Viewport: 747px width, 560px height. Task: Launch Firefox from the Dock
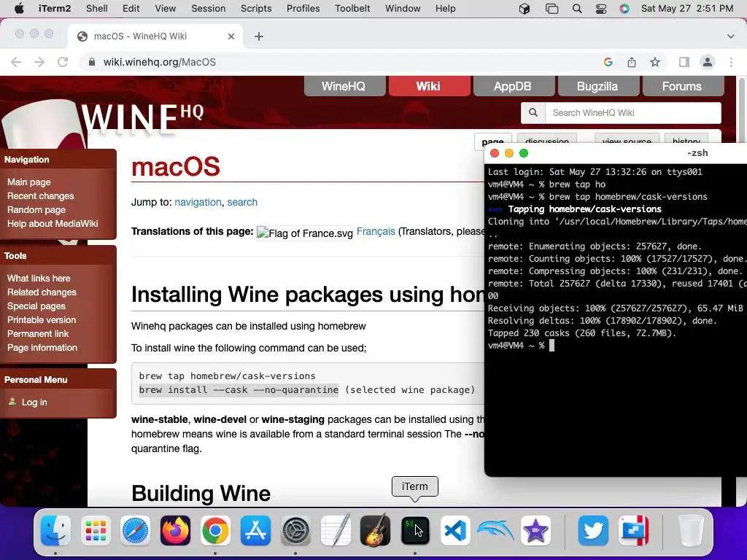[175, 530]
